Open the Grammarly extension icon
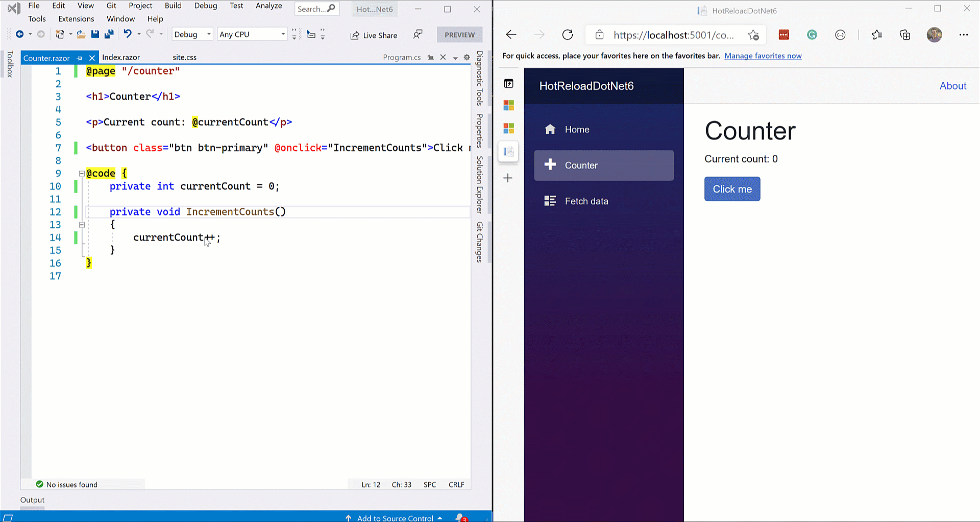 coord(812,35)
